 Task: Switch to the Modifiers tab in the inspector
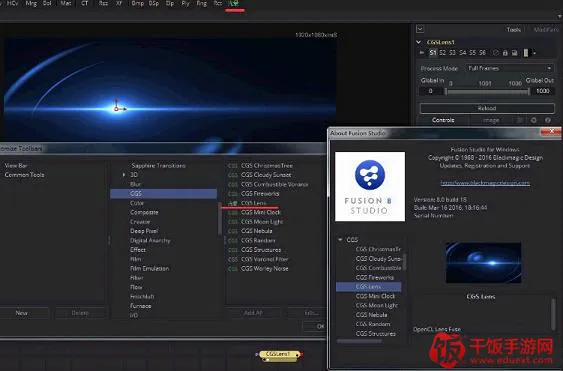[546, 29]
